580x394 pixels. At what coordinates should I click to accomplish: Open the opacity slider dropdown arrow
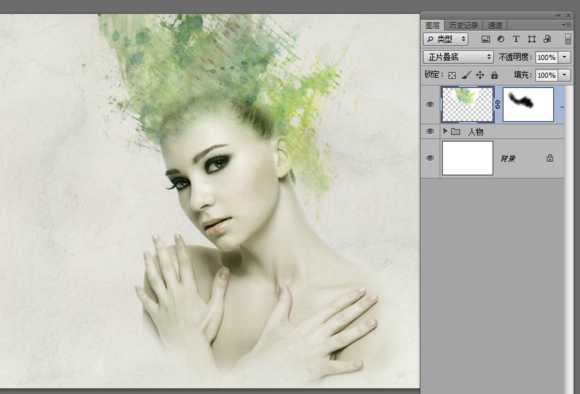pyautogui.click(x=564, y=57)
